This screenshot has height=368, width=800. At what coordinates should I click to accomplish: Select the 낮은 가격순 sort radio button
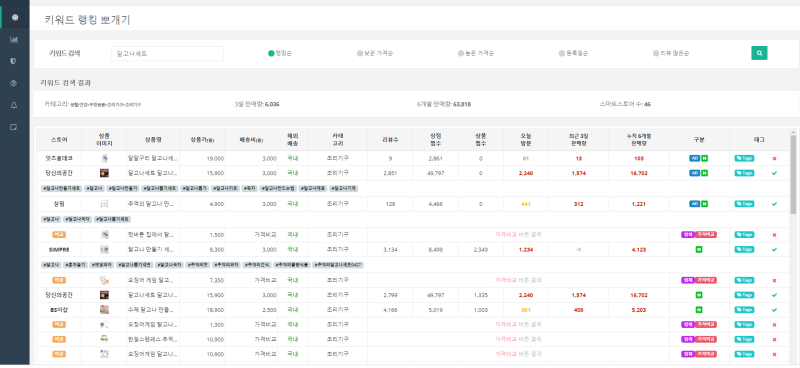click(360, 53)
